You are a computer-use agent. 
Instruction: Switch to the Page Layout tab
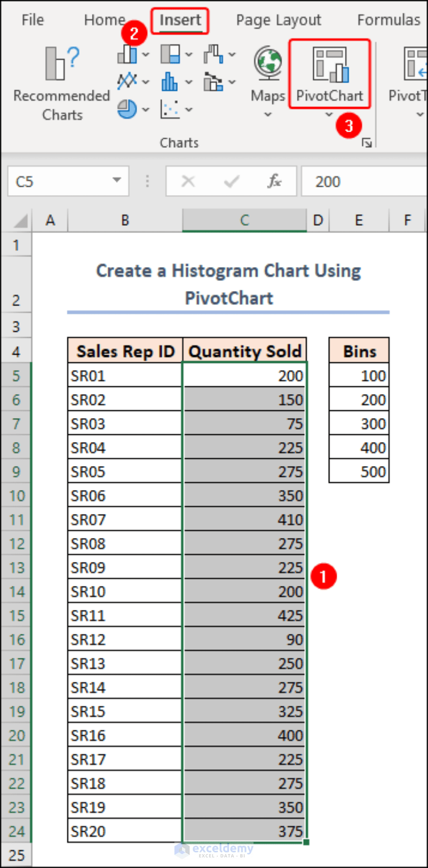278,20
